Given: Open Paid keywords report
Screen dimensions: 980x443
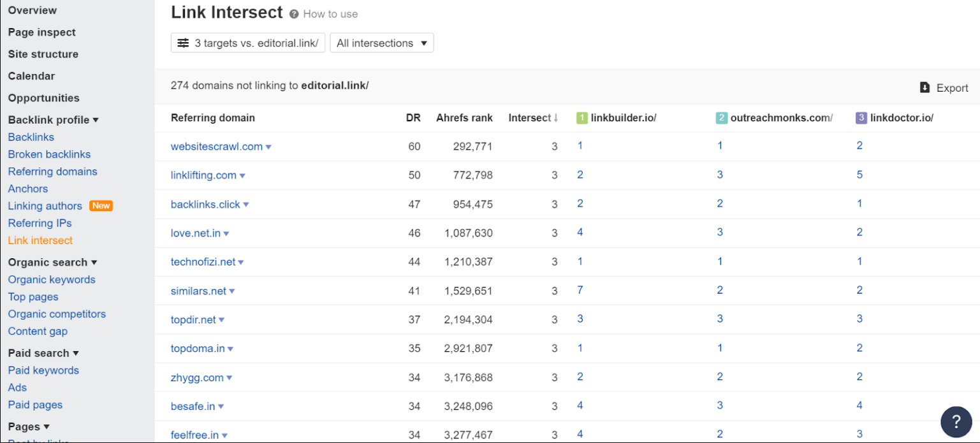Looking at the screenshot, I should tap(43, 370).
